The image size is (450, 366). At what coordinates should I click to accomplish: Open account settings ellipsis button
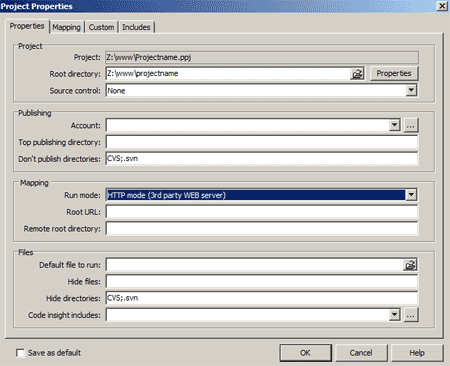point(411,126)
